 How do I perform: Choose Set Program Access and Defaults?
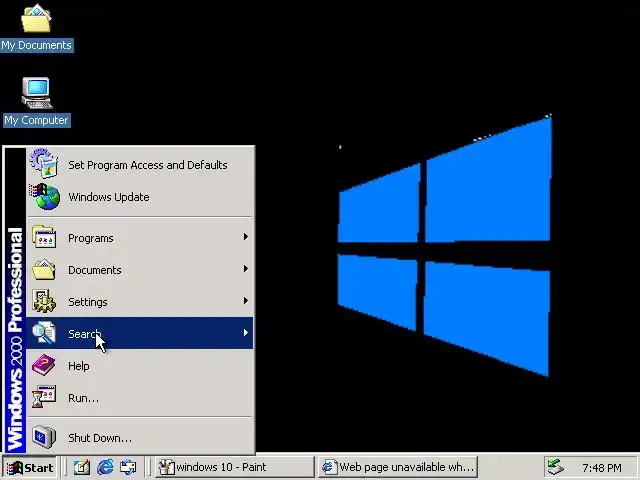pos(140,164)
